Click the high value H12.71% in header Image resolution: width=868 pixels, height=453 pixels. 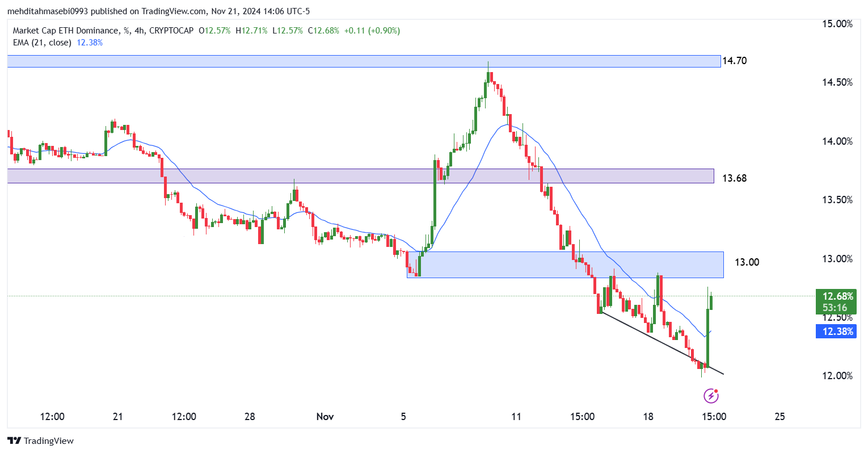point(251,31)
